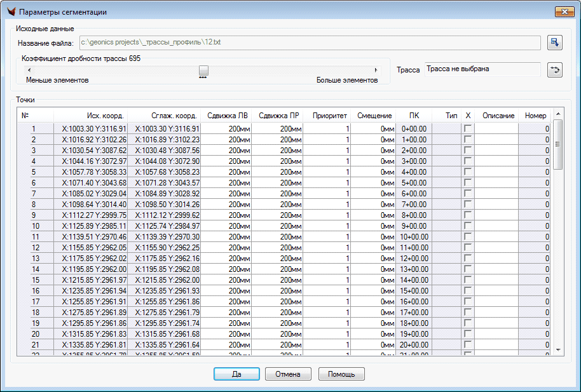Image resolution: width=581 pixels, height=392 pixels.
Task: Select the Описание cell of row 3
Action: pyautogui.click(x=496, y=150)
